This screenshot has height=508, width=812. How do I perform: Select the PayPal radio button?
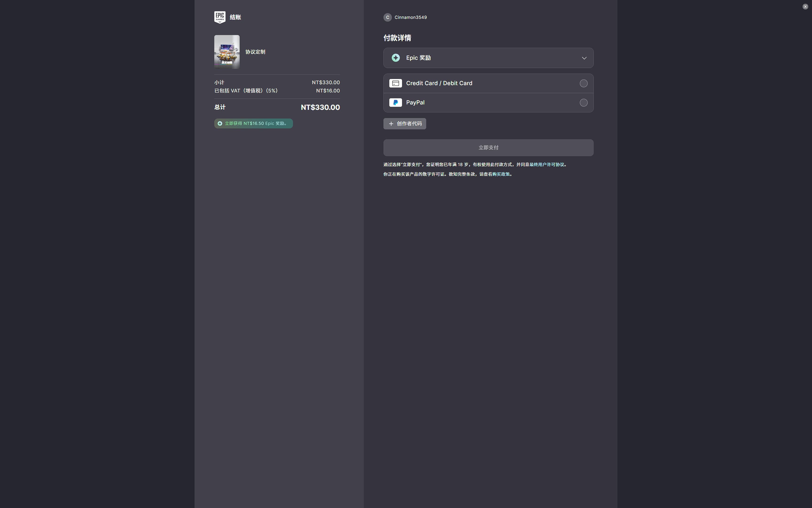(x=583, y=103)
